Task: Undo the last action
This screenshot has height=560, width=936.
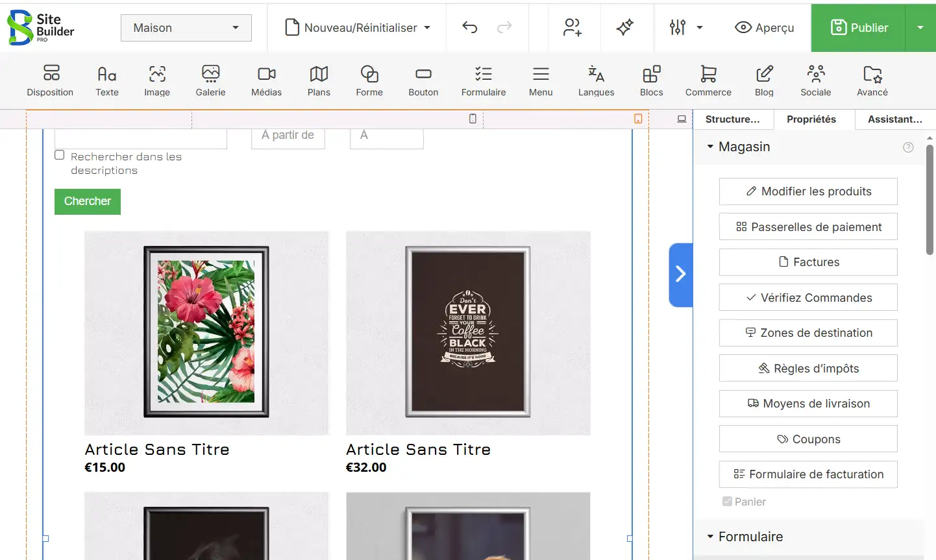Action: [470, 27]
